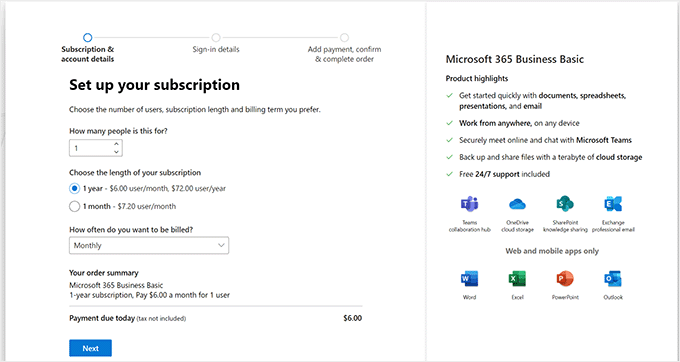Viewport: 680px width, 362px height.
Task: Increase the number of people with up arrow
Action: [116, 144]
